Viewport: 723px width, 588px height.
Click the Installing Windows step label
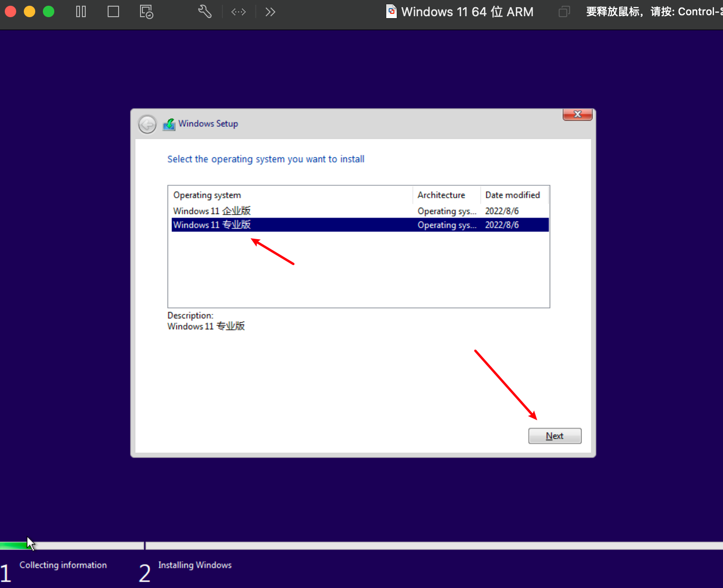(195, 565)
